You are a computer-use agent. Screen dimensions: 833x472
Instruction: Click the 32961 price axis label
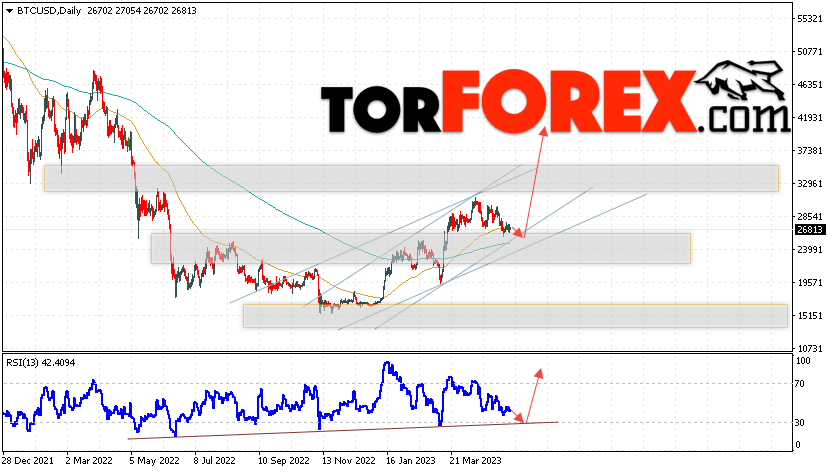coord(810,184)
